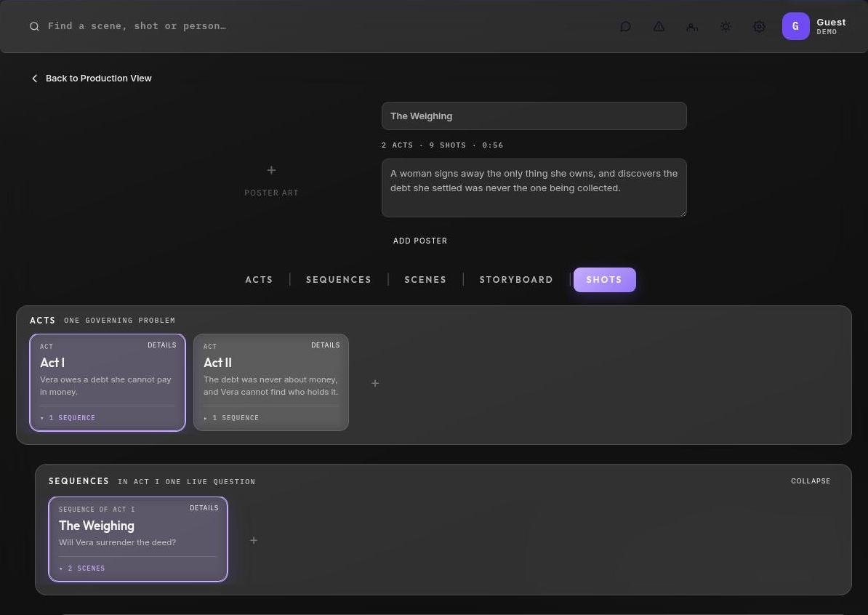868x615 pixels.
Task: Collapse the Sequences panel
Action: [811, 481]
